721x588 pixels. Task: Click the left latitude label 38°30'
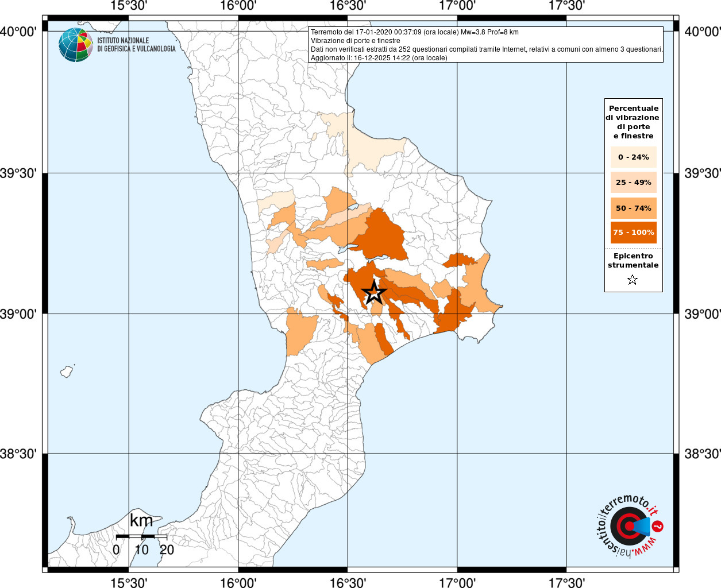click(x=18, y=454)
